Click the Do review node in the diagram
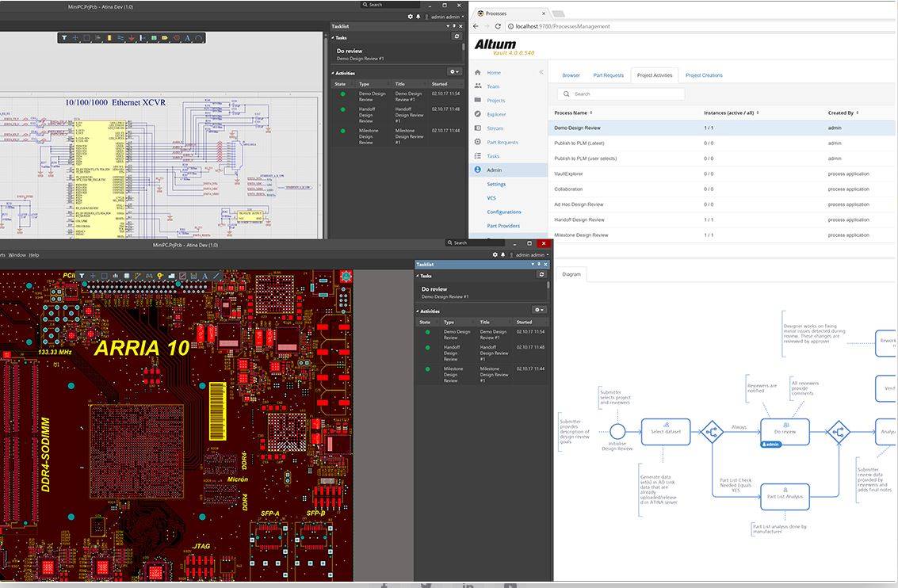 785,432
